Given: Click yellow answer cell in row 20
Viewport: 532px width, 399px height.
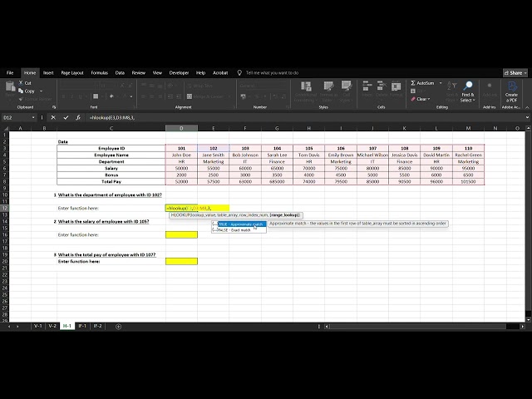Looking at the screenshot, I should tap(181, 261).
